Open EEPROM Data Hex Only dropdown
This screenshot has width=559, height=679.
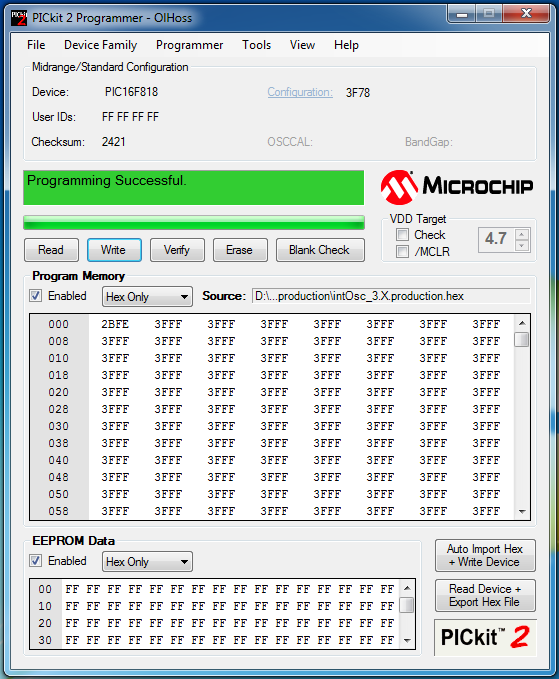147,562
